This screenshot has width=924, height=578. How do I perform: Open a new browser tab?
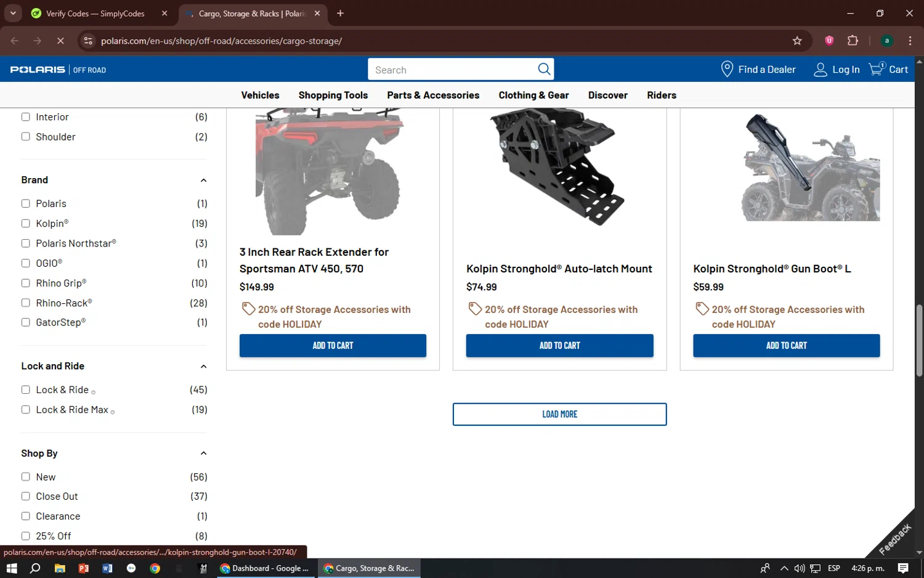340,13
